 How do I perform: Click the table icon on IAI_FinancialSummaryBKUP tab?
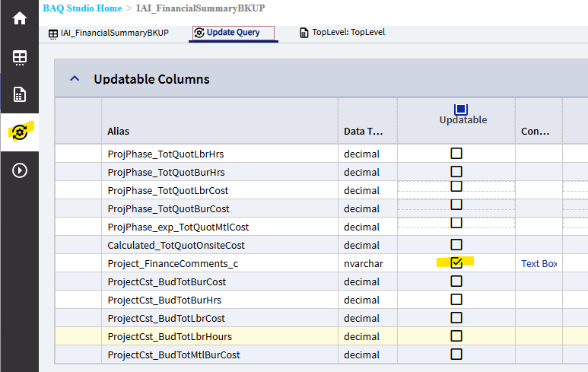pos(53,33)
